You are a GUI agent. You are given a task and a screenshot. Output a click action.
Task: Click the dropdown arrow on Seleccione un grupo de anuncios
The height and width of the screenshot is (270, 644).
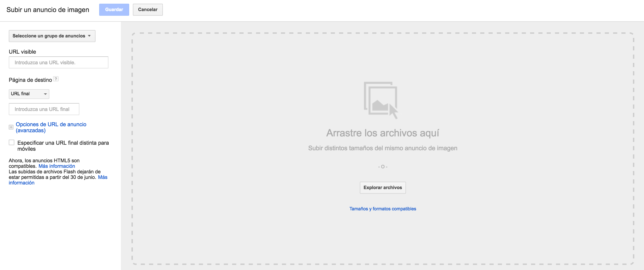(90, 36)
